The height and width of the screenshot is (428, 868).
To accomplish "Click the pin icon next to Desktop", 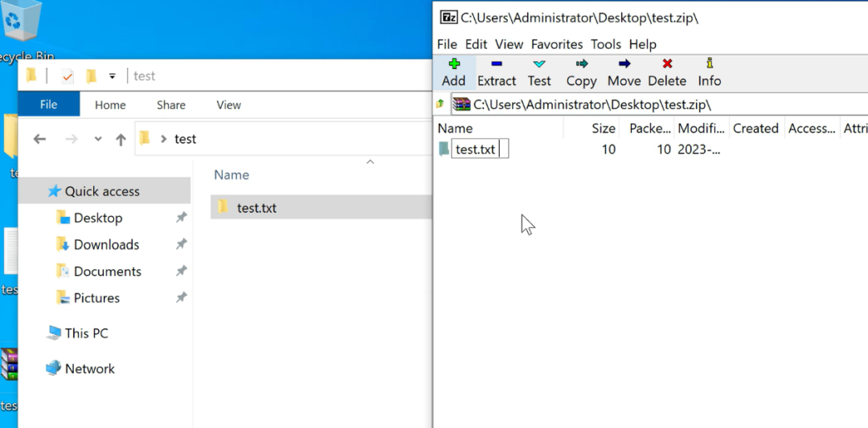I will tap(181, 218).
